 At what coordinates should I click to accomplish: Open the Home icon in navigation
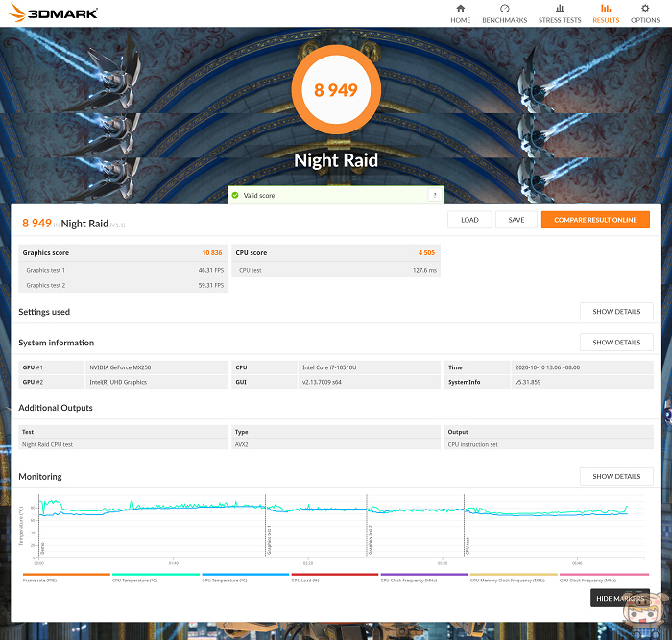[460, 8]
